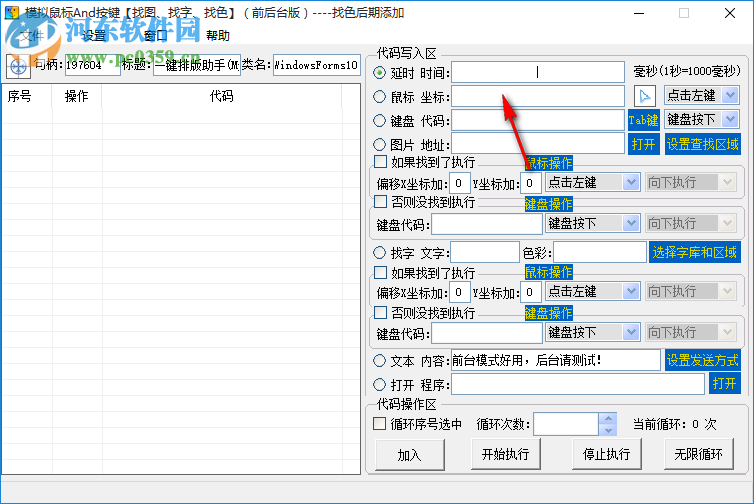This screenshot has width=754, height=504.
Task: Click the 设置发送方式 button
Action: (703, 360)
